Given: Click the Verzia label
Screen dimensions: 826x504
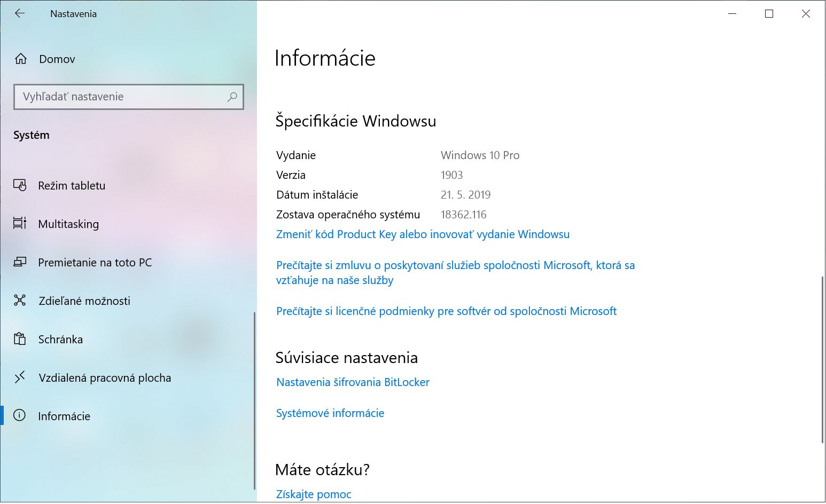Looking at the screenshot, I should tap(291, 175).
